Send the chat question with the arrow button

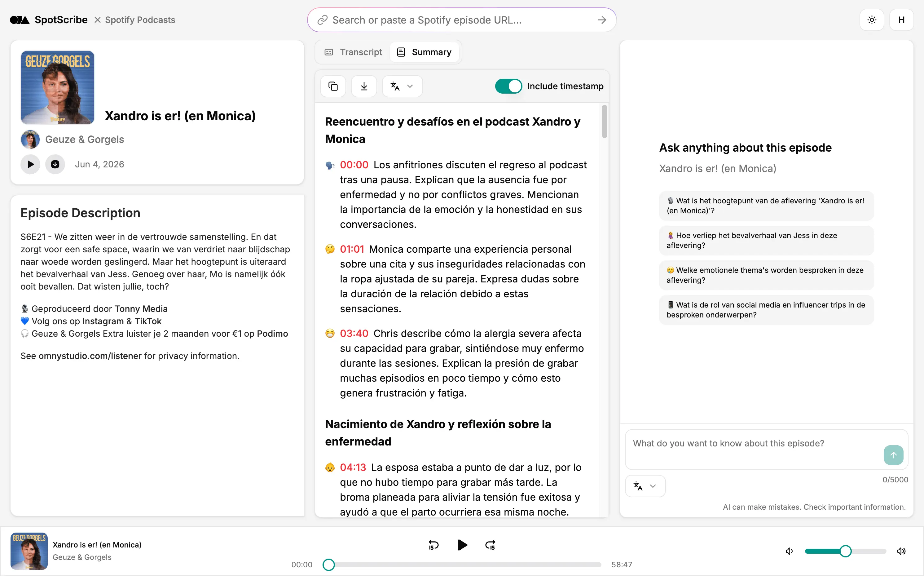click(893, 455)
